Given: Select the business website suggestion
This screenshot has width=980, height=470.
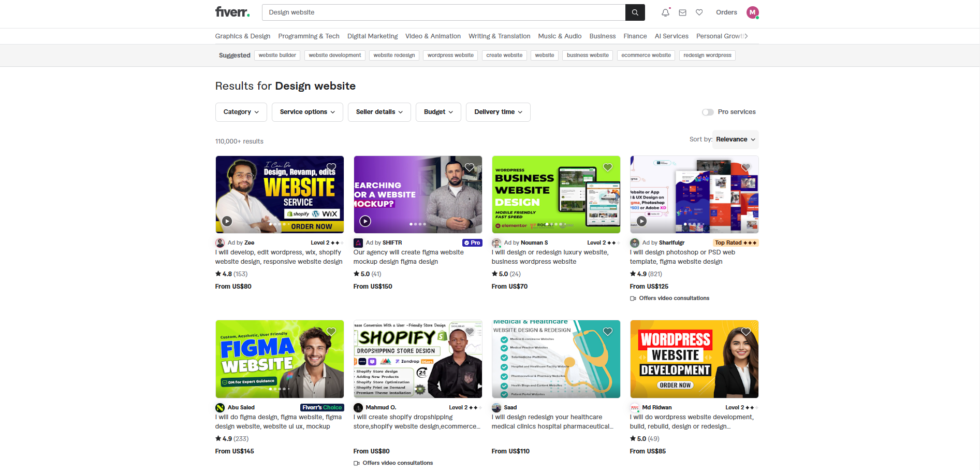Looking at the screenshot, I should 588,55.
